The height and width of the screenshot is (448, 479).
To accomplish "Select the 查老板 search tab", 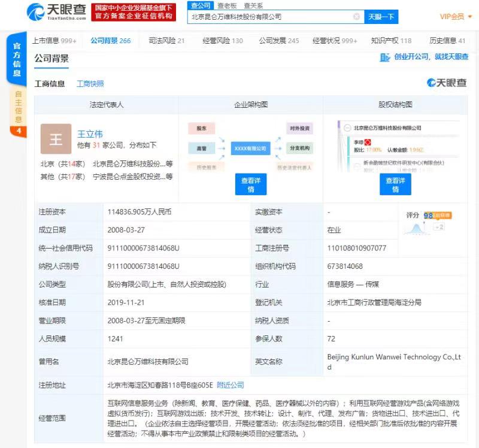I will click(x=228, y=5).
